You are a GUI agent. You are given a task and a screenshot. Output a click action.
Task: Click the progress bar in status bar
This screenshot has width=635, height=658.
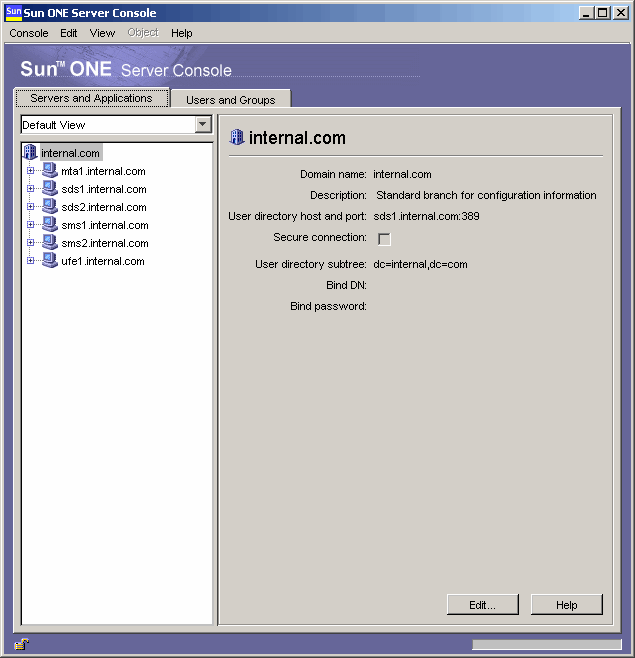[546, 645]
